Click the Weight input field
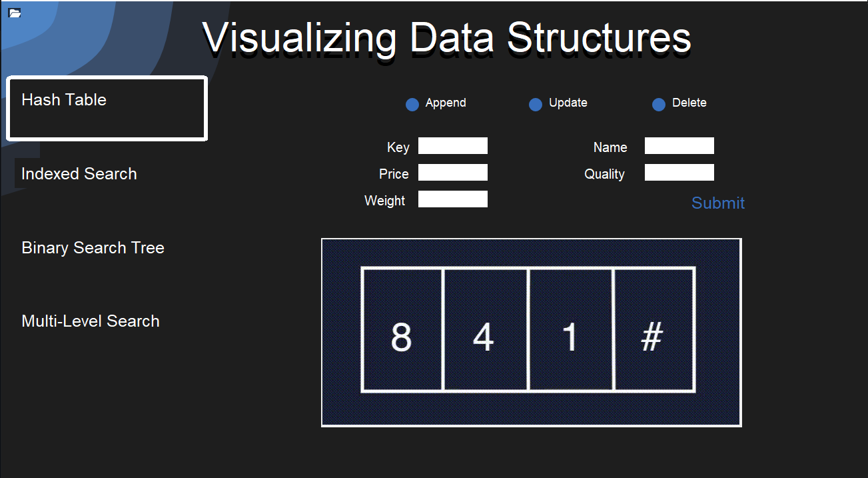This screenshot has height=478, width=868. (x=452, y=198)
